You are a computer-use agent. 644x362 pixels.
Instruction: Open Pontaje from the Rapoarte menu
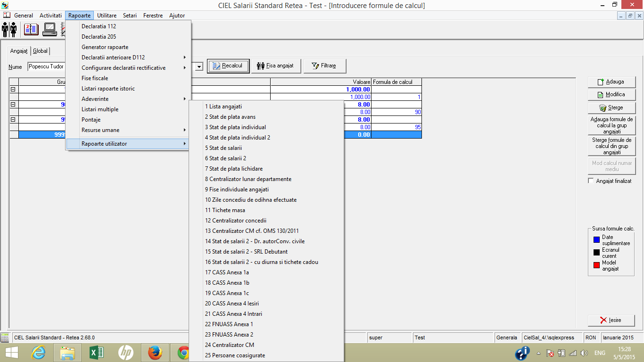[129, 120]
